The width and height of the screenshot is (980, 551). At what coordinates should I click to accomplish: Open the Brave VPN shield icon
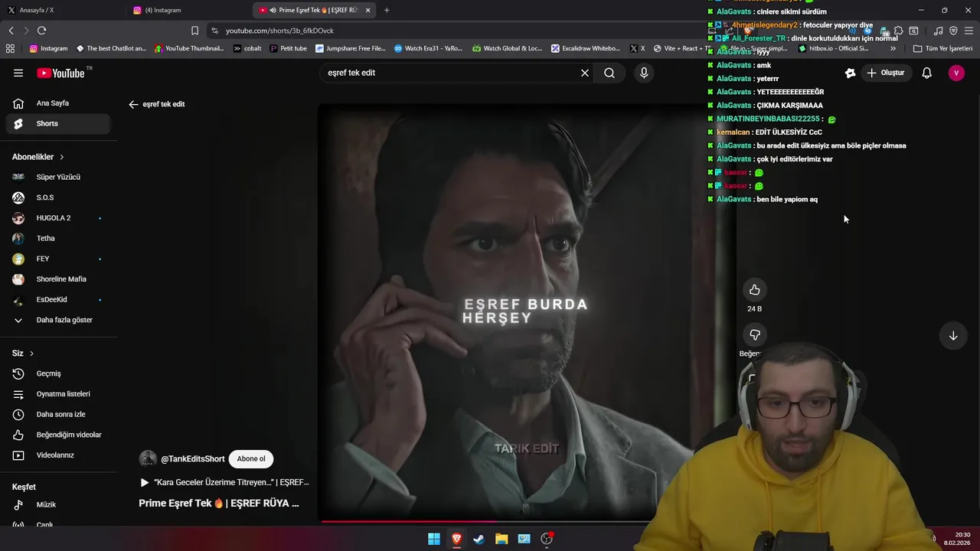coord(953,31)
